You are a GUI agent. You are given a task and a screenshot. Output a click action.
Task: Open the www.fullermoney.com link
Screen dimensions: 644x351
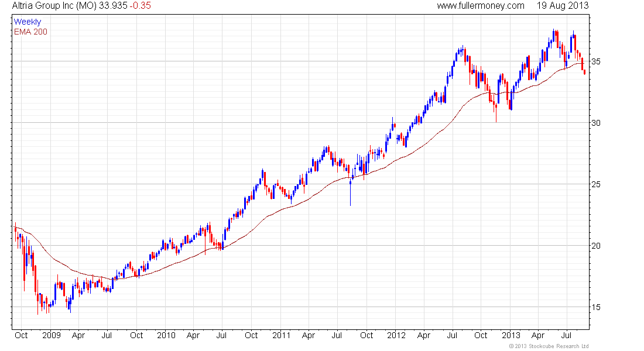pos(481,6)
